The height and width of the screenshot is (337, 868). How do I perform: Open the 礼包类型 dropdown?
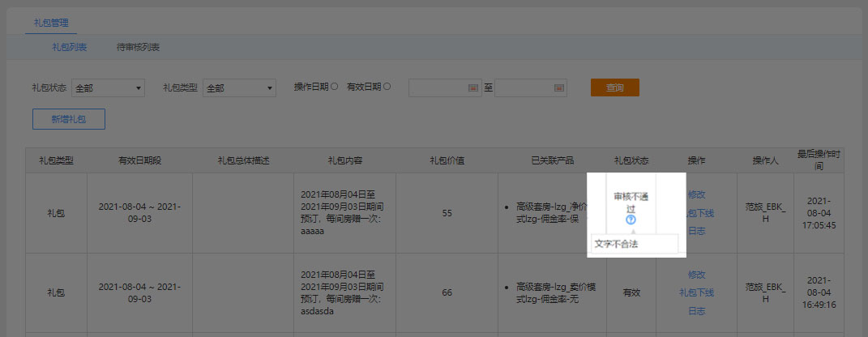tap(239, 88)
